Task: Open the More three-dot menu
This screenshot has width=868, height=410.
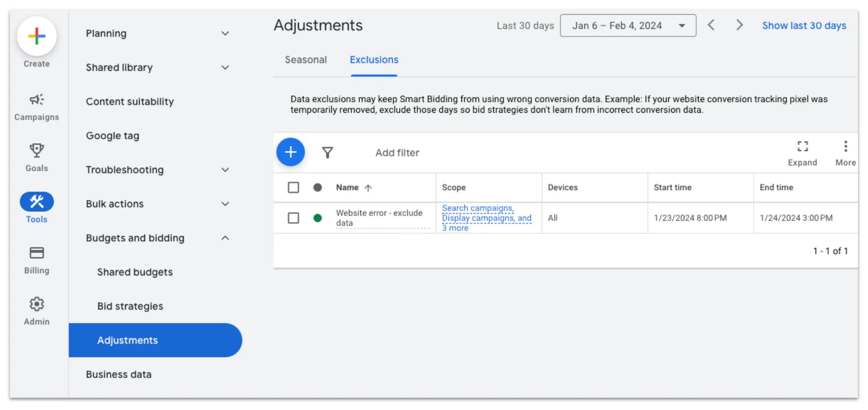Action: (x=846, y=146)
